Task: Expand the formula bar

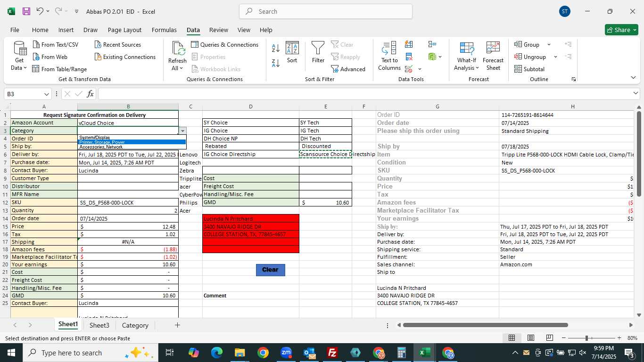Action: click(636, 93)
